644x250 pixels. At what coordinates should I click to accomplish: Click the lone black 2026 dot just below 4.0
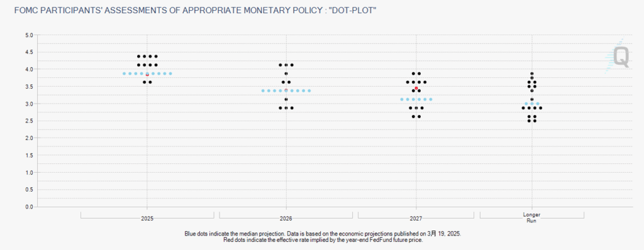tap(286, 73)
